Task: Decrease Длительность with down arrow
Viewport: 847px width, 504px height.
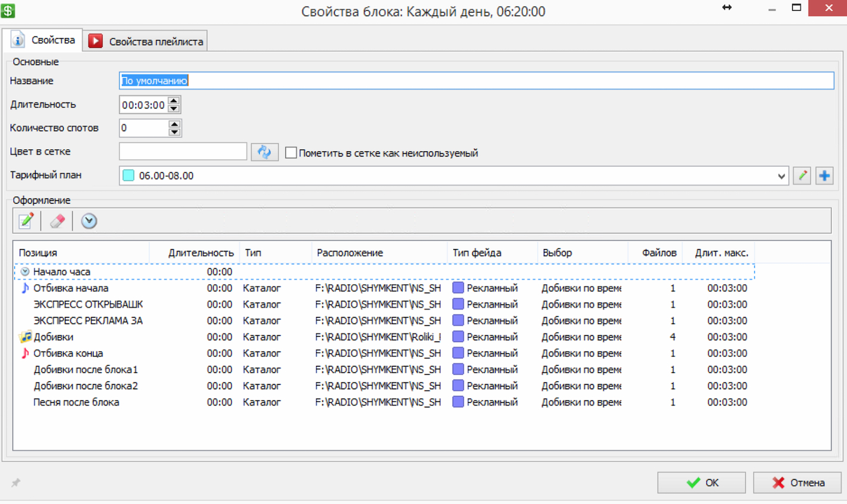Action: tap(174, 108)
